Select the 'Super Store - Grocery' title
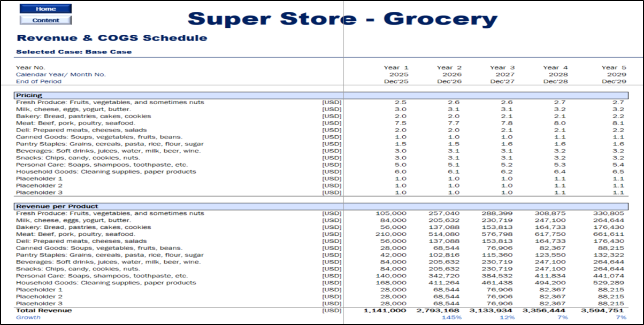The height and width of the screenshot is (325, 644). 342,19
